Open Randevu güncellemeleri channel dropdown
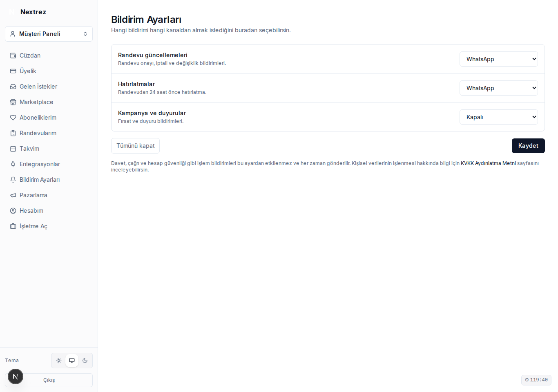The height and width of the screenshot is (392, 558). point(499,59)
